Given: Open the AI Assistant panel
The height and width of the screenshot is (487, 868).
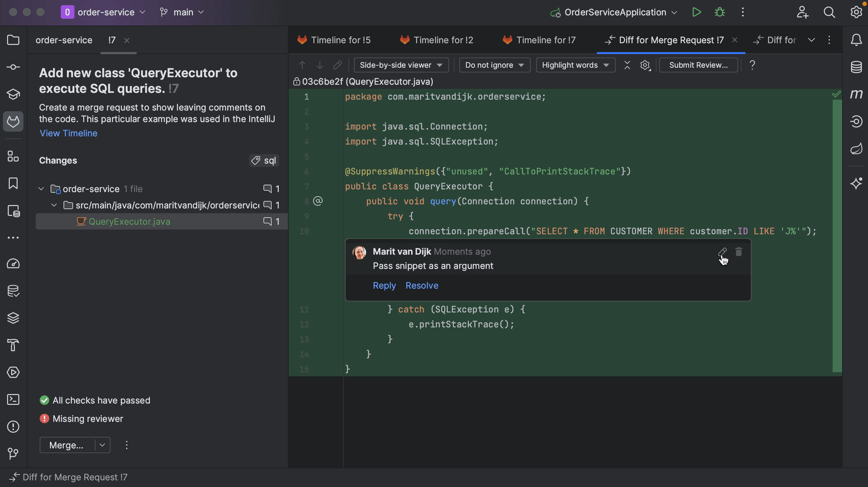Looking at the screenshot, I should pos(856,184).
